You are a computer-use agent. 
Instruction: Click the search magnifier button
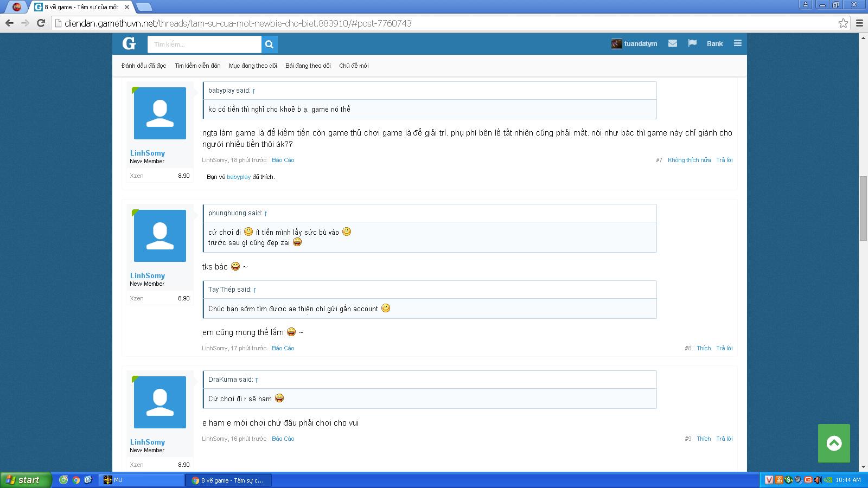270,44
